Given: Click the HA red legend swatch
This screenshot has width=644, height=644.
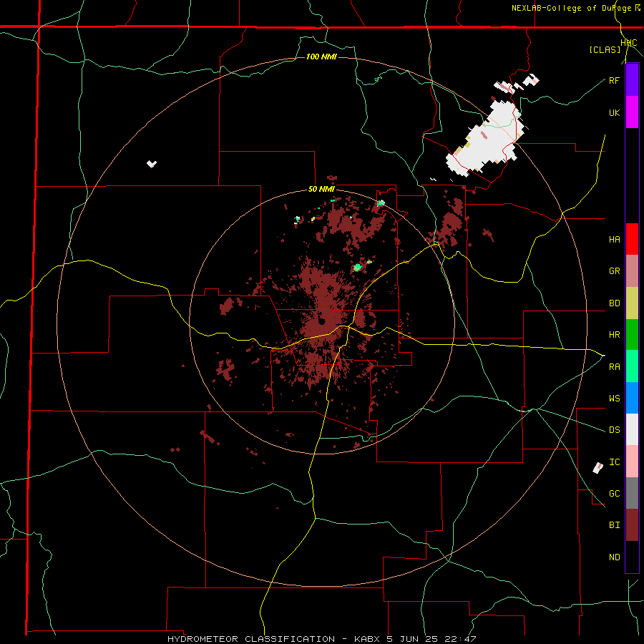Looking at the screenshot, I should [x=632, y=239].
